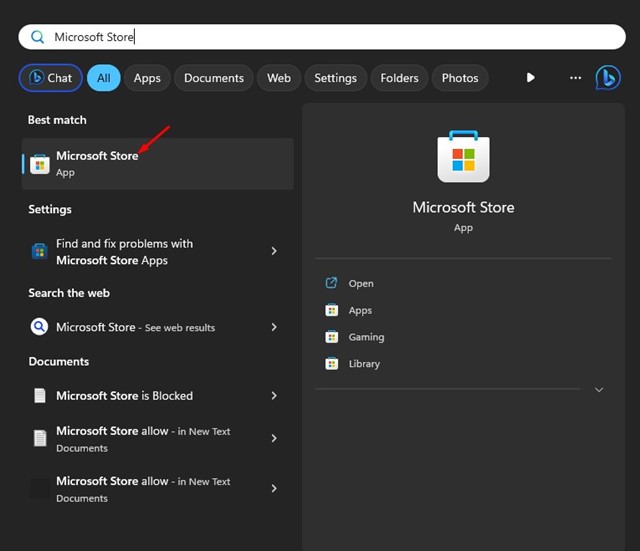This screenshot has width=640, height=551.
Task: Expand arrow for Find and fix problems result
Action: [274, 251]
